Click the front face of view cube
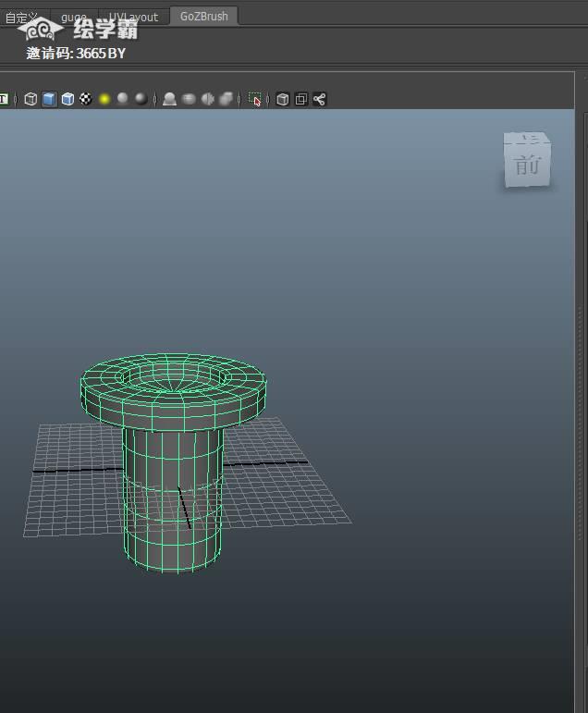The height and width of the screenshot is (713, 588). tap(528, 165)
